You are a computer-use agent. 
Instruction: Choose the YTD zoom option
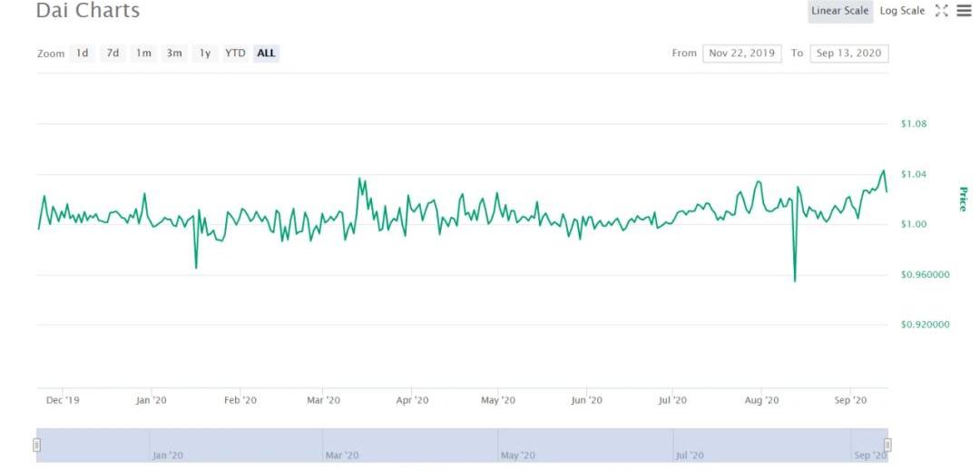point(235,54)
